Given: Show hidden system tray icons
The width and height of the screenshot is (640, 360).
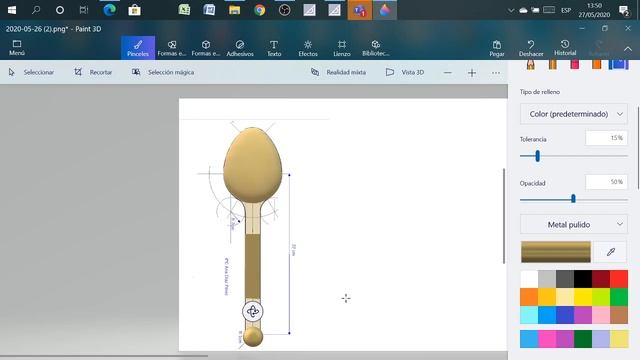Looking at the screenshot, I should (x=511, y=10).
